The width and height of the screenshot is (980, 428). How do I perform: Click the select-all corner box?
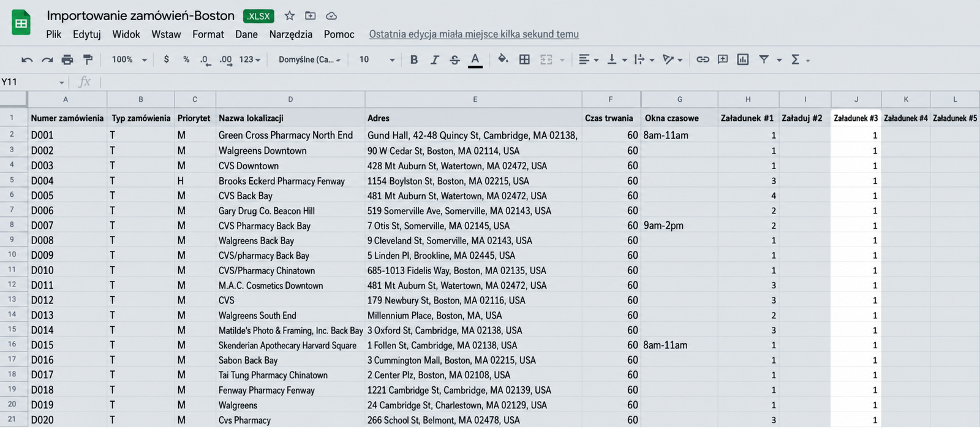[13, 99]
